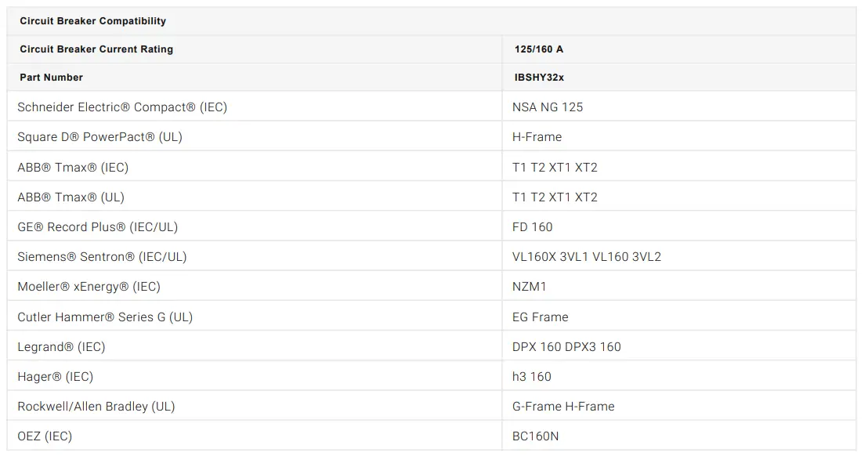Select the OEZ BC160N cell

(535, 436)
